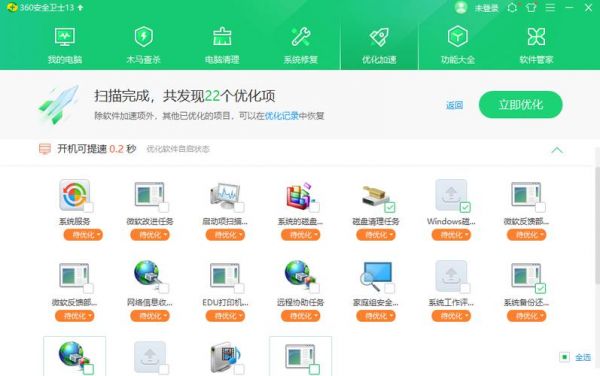Click the vertical scrollbar on the right

(x=597, y=226)
